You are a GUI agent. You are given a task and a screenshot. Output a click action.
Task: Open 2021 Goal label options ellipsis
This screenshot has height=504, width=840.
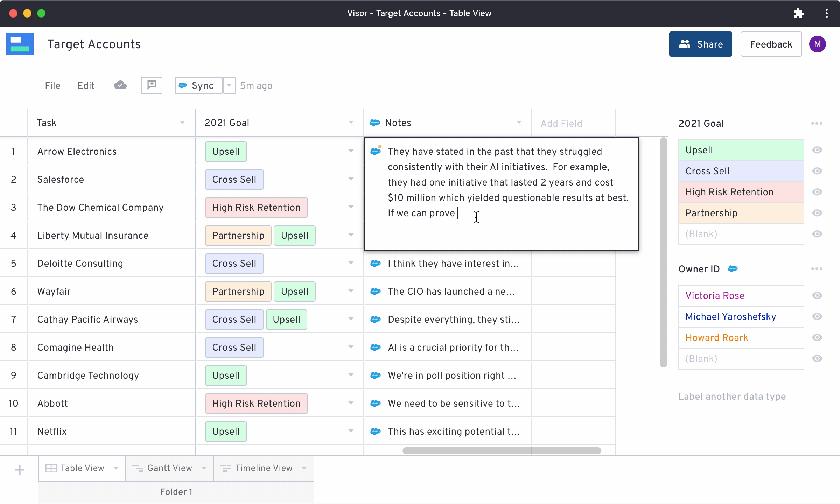817,123
